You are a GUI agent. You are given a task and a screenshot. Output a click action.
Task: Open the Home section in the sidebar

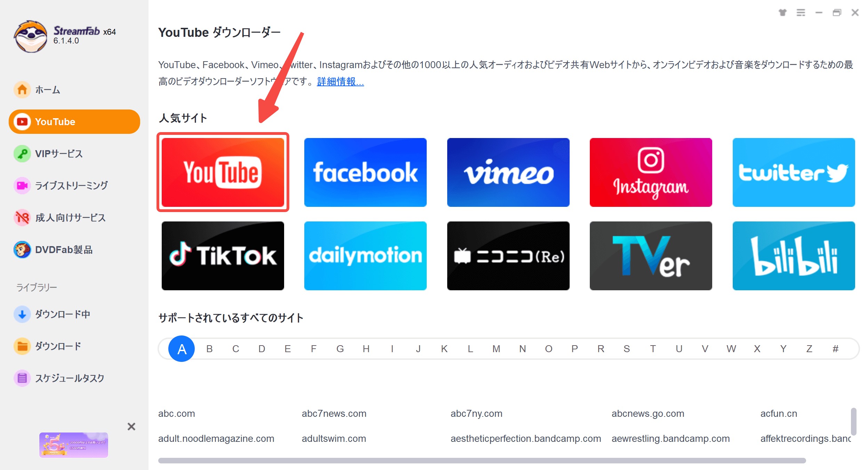point(37,90)
